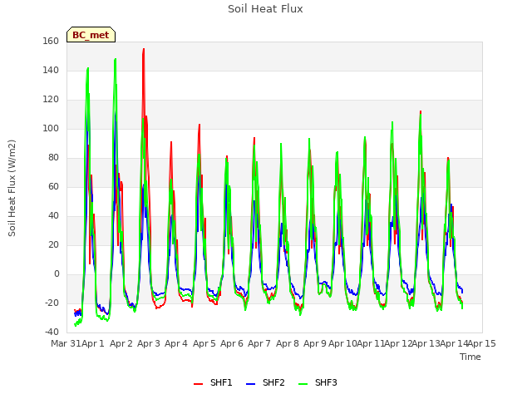Click the Apr 3 x-axis tick label
Viewport: 532px width, 399px height.
point(149,343)
